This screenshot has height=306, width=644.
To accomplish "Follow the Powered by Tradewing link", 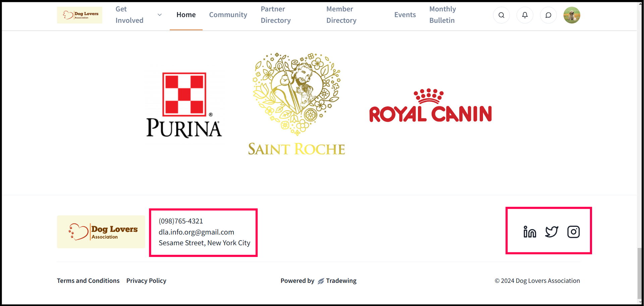I will point(318,281).
